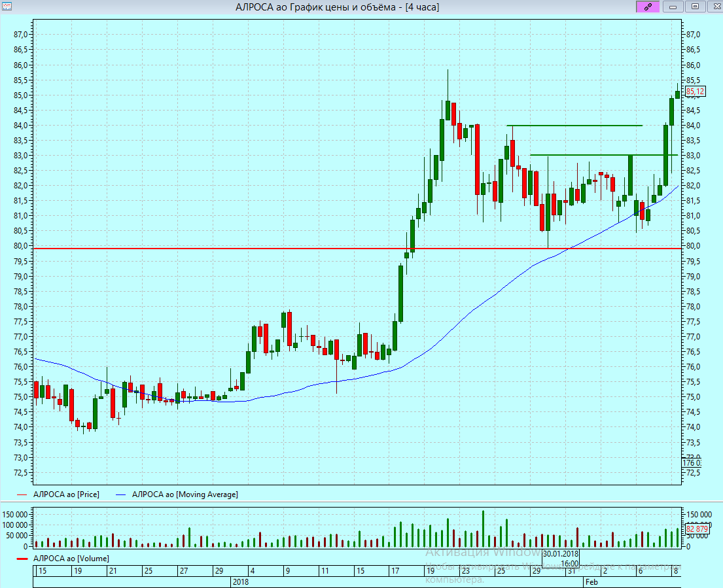Minimize the АЛРОСА chart window
723x588 pixels.
(x=673, y=7)
